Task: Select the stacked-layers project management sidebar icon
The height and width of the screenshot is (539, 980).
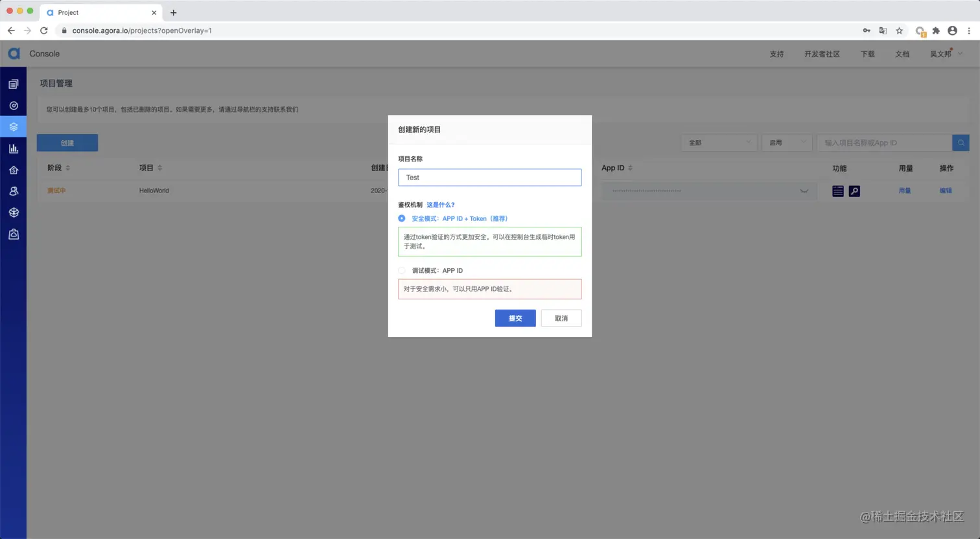Action: [x=14, y=127]
